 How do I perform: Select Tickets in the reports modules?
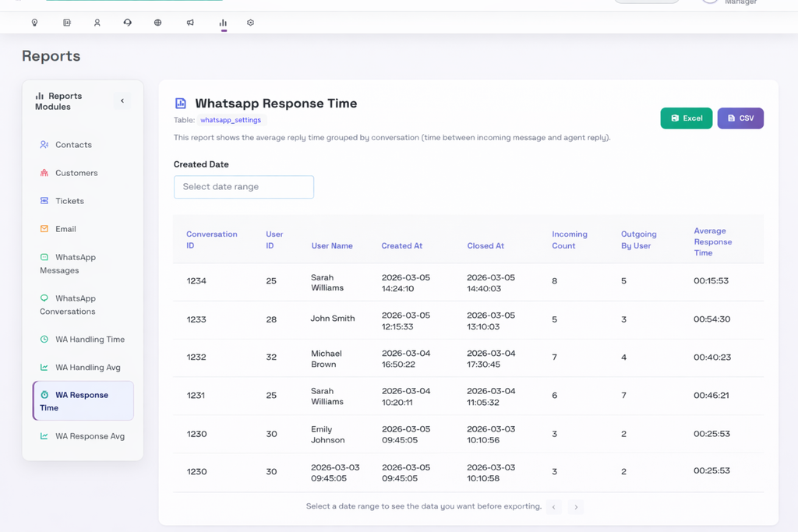(69, 201)
